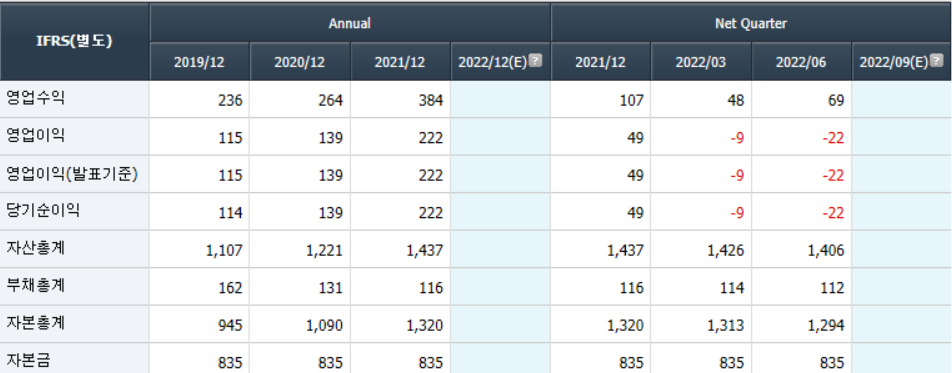Select the 자본총계 value 1,090
This screenshot has width=952, height=373.
pyautogui.click(x=325, y=326)
